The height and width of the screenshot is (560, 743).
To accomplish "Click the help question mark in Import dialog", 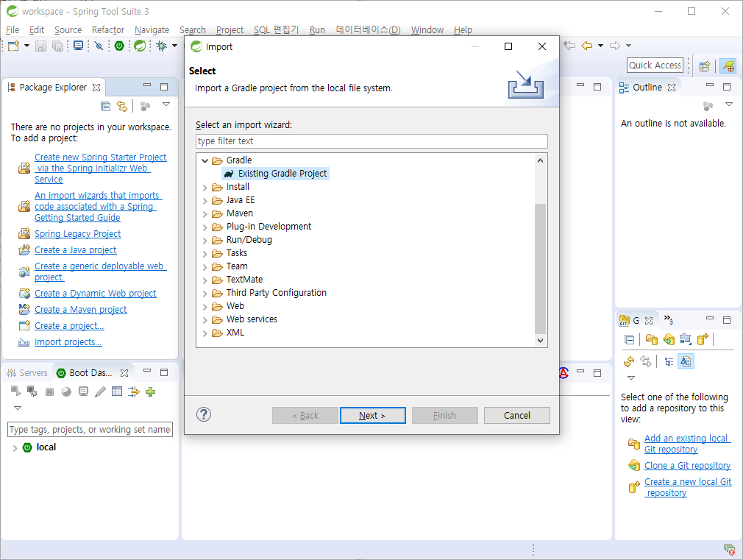I will click(x=204, y=414).
